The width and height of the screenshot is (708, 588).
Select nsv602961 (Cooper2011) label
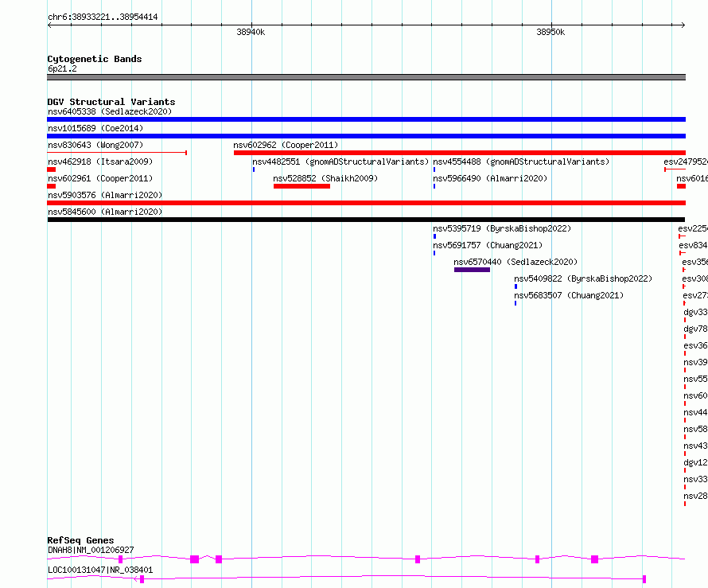(x=100, y=178)
